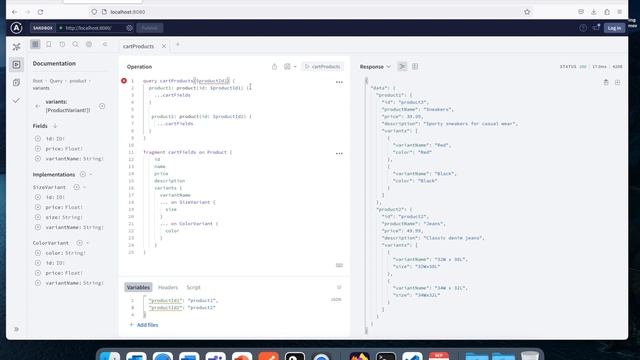Open the Checks checkmark icon in the sidebar
The image size is (640, 360).
tap(16, 100)
